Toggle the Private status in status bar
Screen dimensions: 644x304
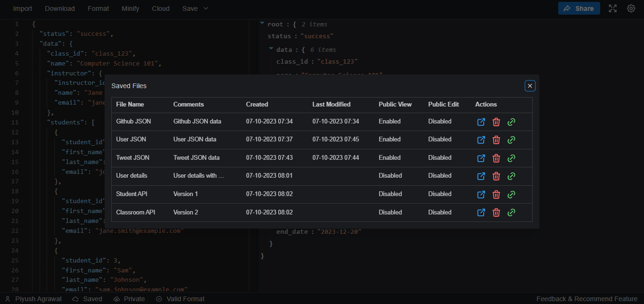[129, 299]
